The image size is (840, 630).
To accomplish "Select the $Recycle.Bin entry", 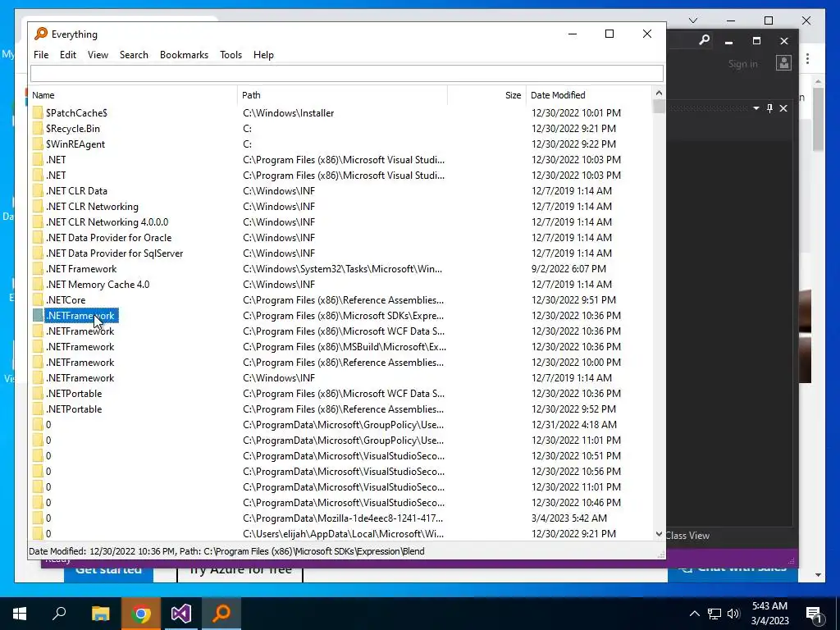I will (73, 129).
